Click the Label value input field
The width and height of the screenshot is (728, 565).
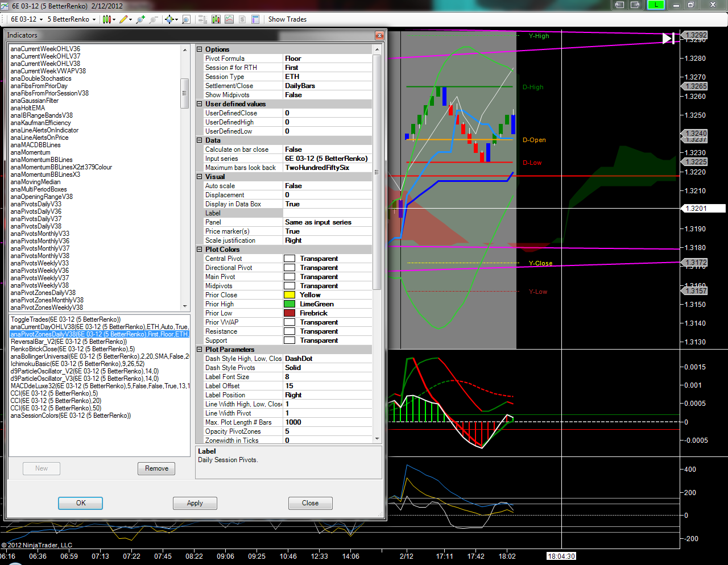(328, 213)
